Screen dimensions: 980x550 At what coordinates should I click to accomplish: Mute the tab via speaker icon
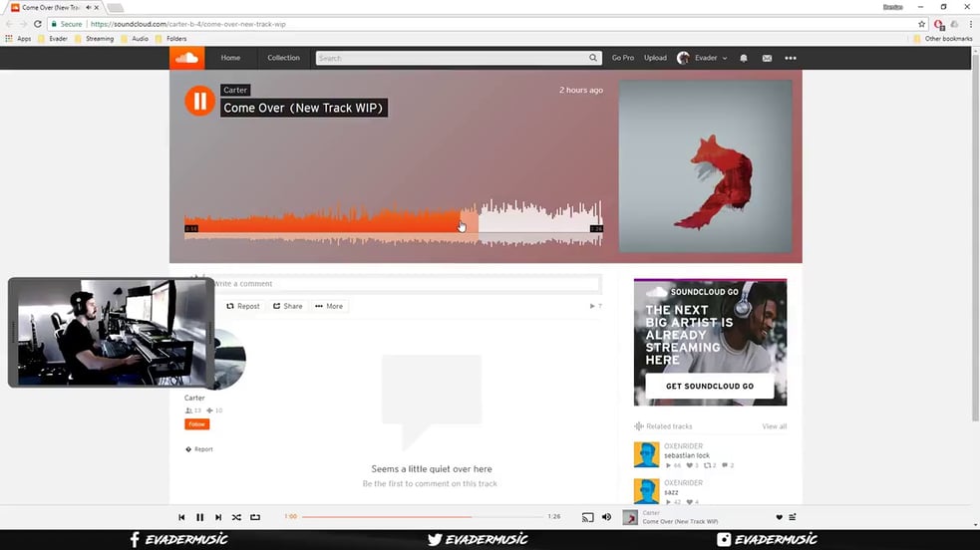click(x=88, y=8)
